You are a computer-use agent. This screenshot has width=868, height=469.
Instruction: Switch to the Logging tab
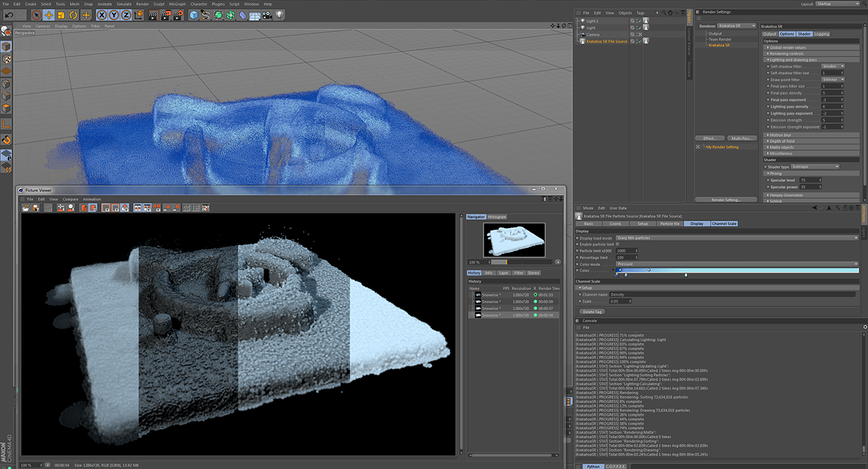(x=822, y=34)
